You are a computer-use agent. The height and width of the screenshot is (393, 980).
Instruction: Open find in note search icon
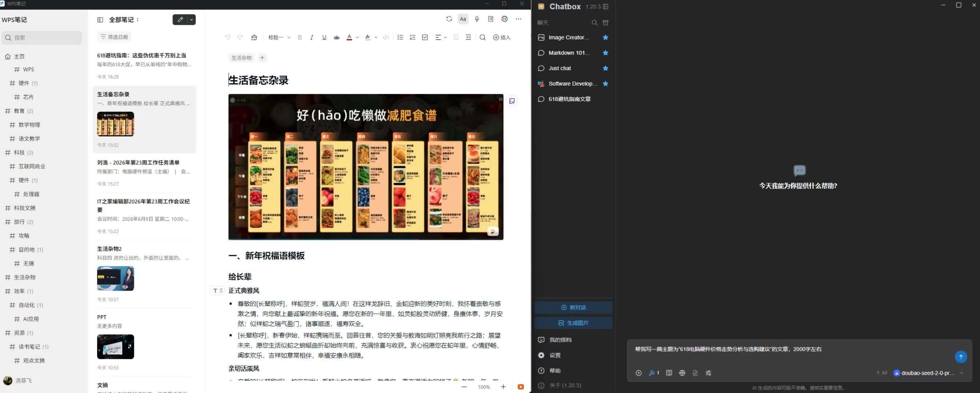click(482, 37)
